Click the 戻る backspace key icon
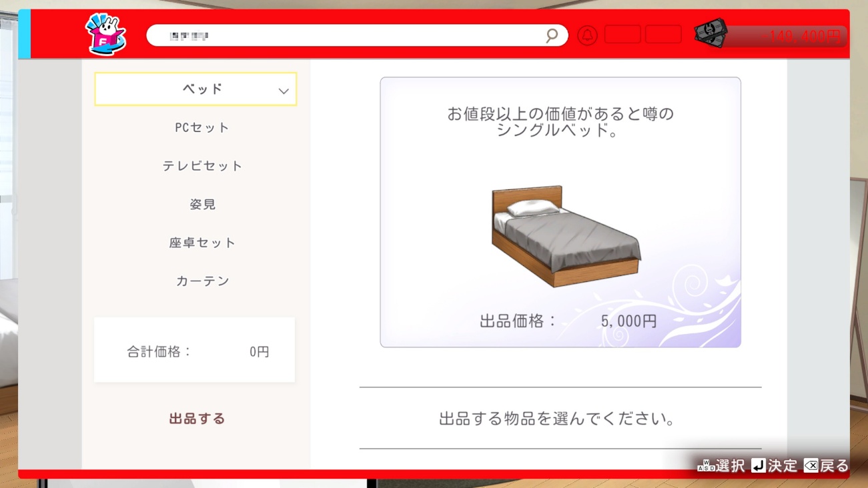This screenshot has width=868, height=488. click(x=811, y=465)
